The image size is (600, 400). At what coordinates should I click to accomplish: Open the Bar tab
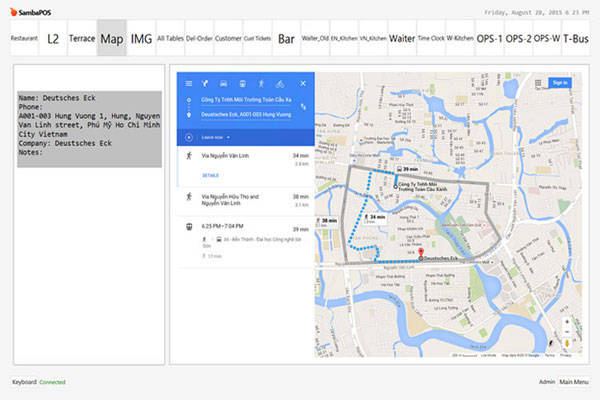click(x=286, y=39)
